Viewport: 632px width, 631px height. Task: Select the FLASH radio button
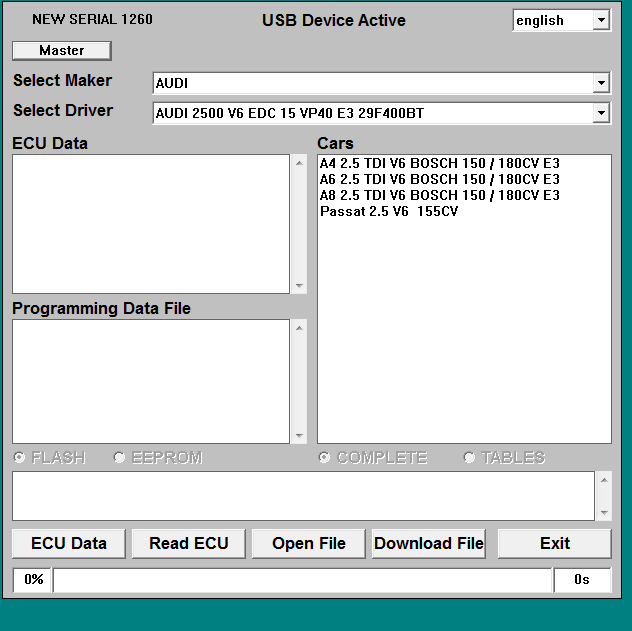[20, 458]
